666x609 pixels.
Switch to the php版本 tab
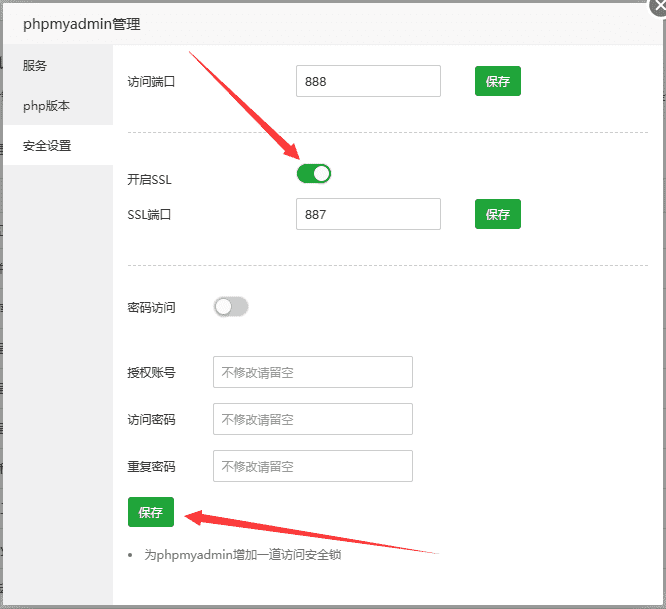tap(58, 105)
